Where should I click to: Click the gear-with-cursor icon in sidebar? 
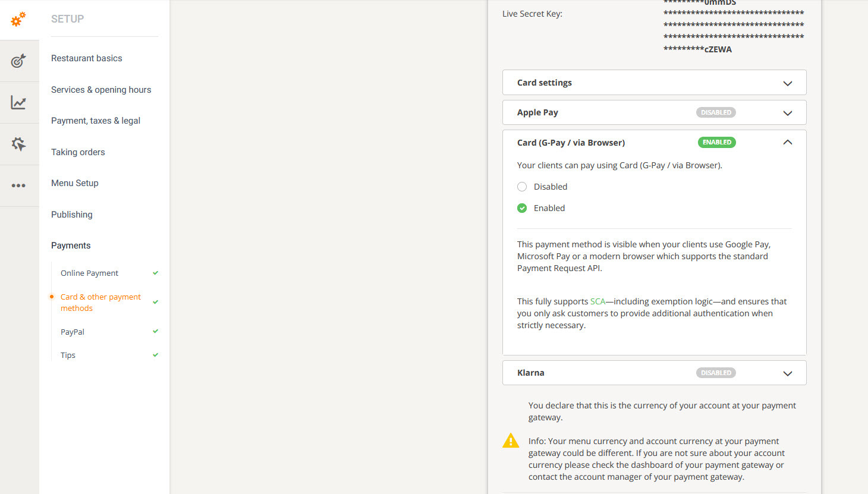[x=18, y=144]
